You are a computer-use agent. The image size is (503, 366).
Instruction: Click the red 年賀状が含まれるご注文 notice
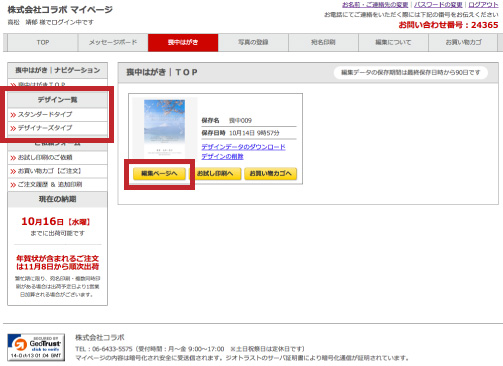58,263
